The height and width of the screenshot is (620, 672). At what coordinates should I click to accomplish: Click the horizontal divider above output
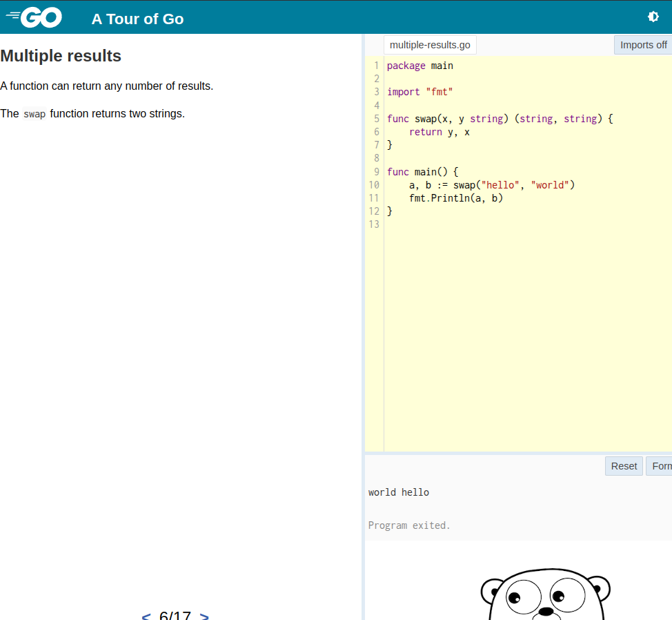[x=518, y=453]
